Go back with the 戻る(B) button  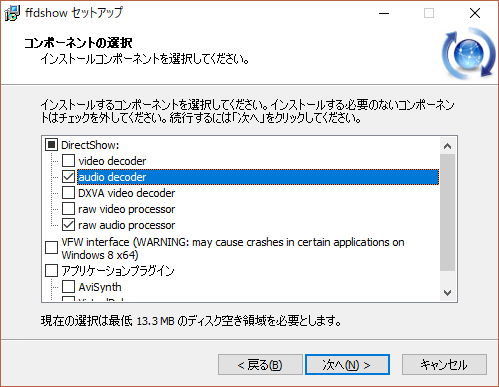(260, 365)
